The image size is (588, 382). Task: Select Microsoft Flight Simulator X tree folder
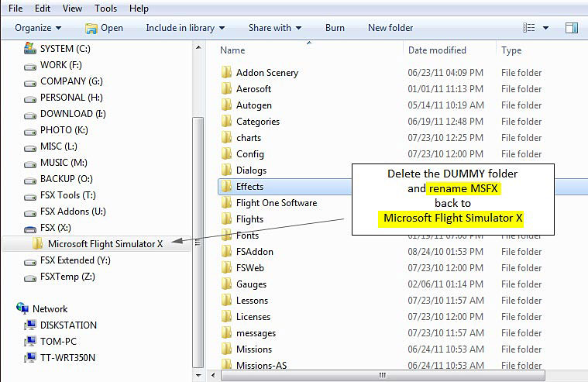pyautogui.click(x=97, y=244)
